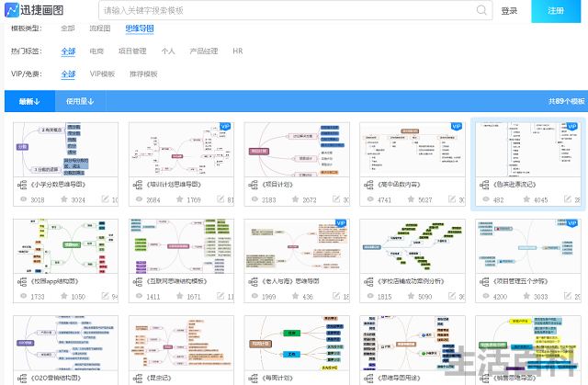The height and width of the screenshot is (385, 588).
Task: Click the 共89个模板 count text
Action: [566, 101]
